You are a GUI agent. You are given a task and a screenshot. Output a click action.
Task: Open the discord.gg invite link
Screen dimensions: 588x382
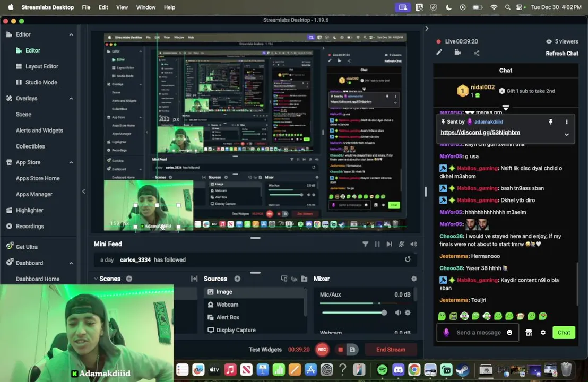[x=480, y=132]
